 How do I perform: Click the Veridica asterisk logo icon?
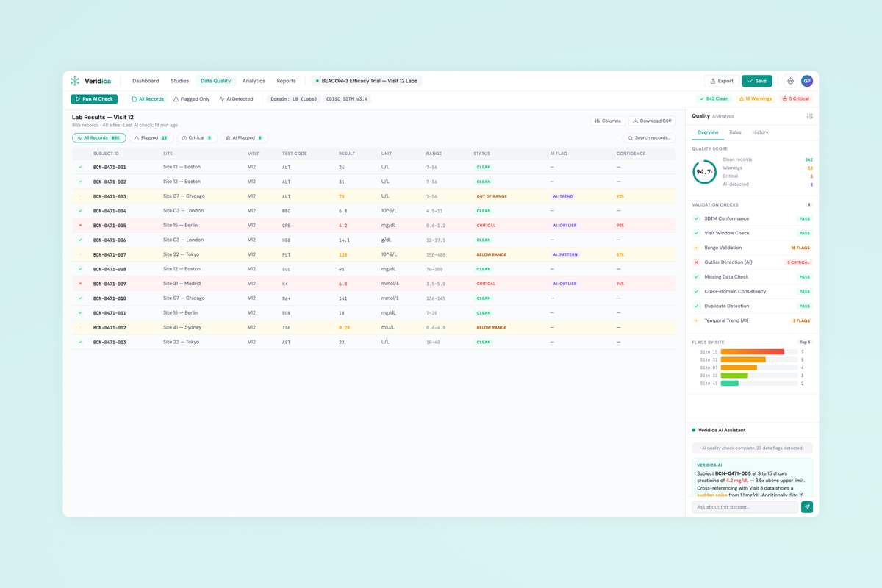(74, 81)
